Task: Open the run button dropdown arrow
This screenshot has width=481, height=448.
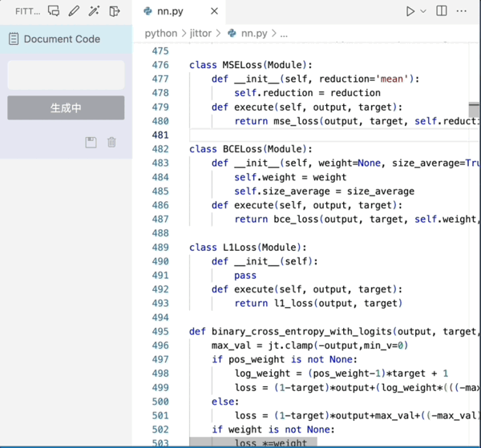Action: click(422, 11)
